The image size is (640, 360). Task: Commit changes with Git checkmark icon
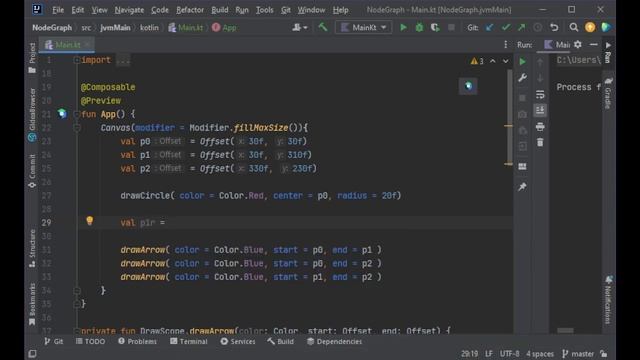tap(506, 27)
